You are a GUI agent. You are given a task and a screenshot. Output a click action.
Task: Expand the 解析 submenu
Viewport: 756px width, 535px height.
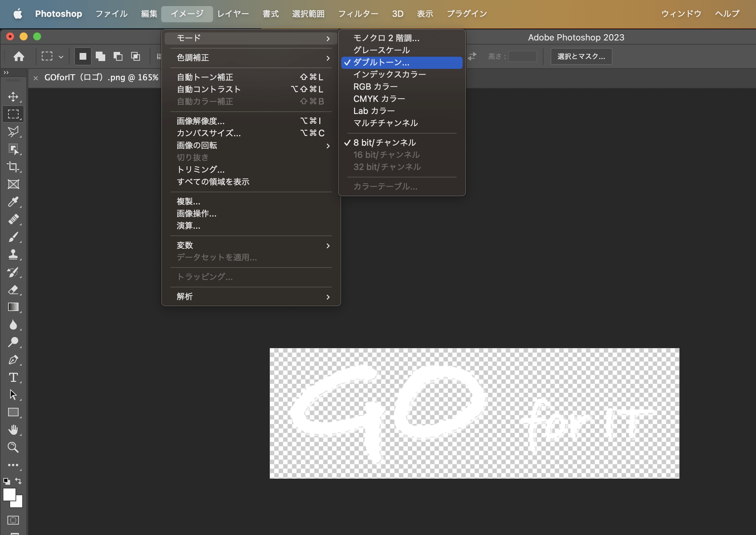click(x=251, y=297)
